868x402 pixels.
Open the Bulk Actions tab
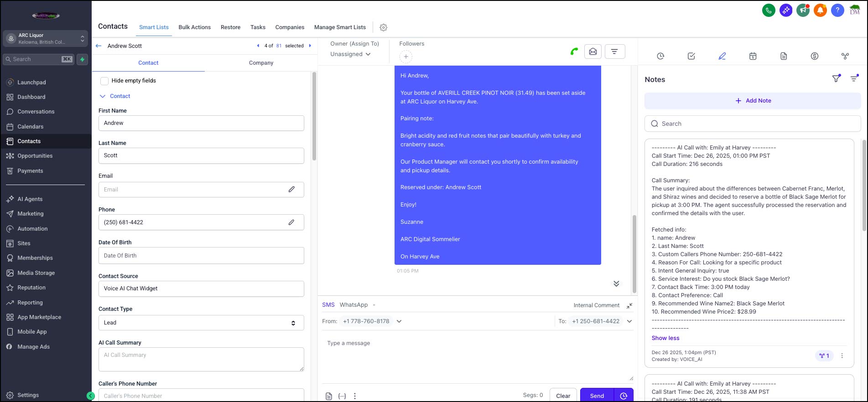click(194, 27)
